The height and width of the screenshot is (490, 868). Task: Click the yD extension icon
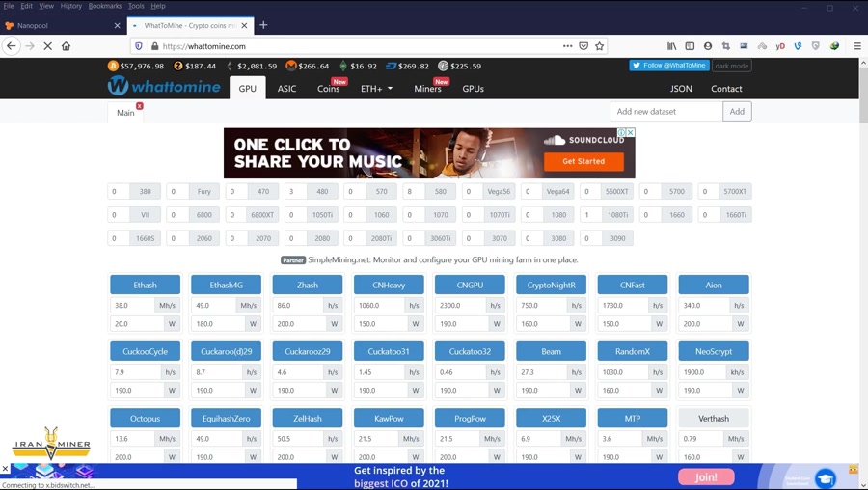(780, 46)
